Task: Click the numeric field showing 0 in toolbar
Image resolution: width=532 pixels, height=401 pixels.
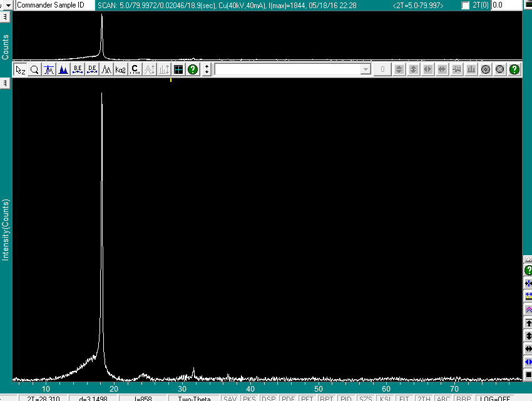Action: tap(382, 69)
